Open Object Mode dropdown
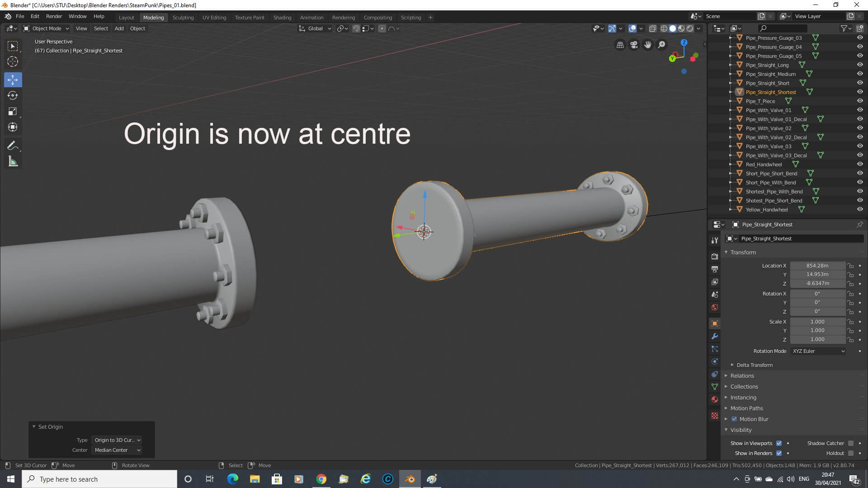 [x=46, y=28]
